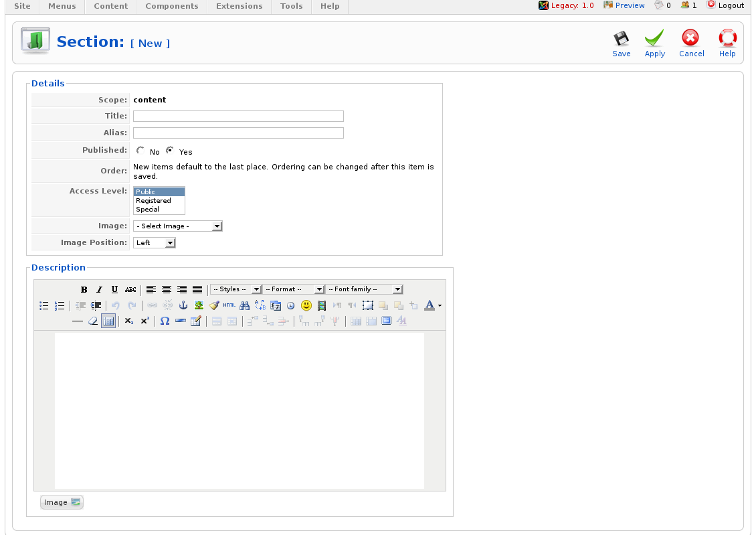This screenshot has height=535, width=756.
Task: Select Registered access level
Action: tap(154, 201)
